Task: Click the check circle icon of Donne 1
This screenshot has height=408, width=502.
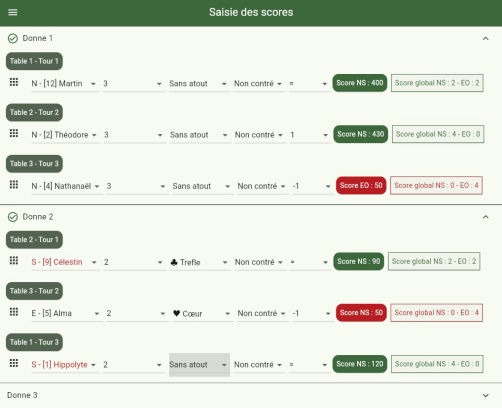Action: [x=13, y=39]
